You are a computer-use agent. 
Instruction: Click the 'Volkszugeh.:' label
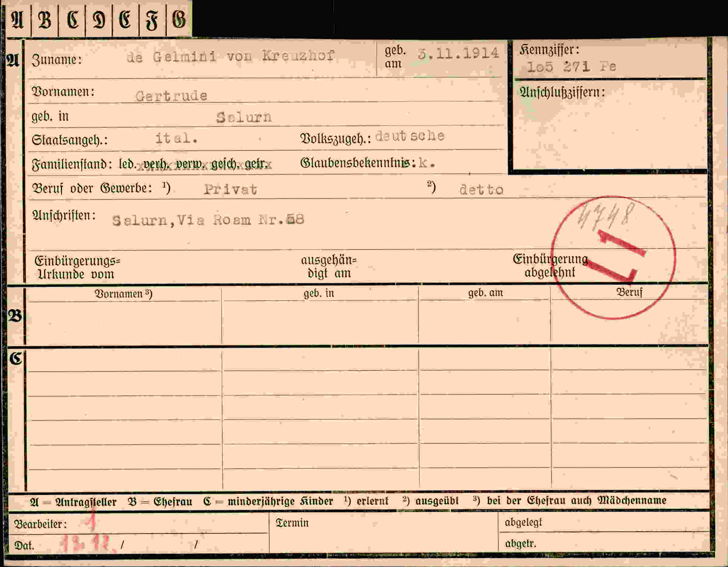[x=336, y=139]
